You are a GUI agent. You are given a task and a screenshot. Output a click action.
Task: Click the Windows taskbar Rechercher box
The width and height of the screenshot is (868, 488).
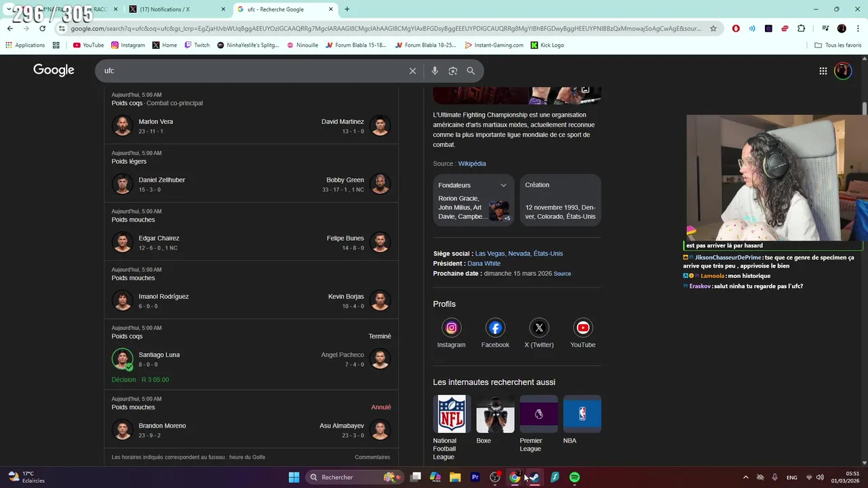click(355, 477)
